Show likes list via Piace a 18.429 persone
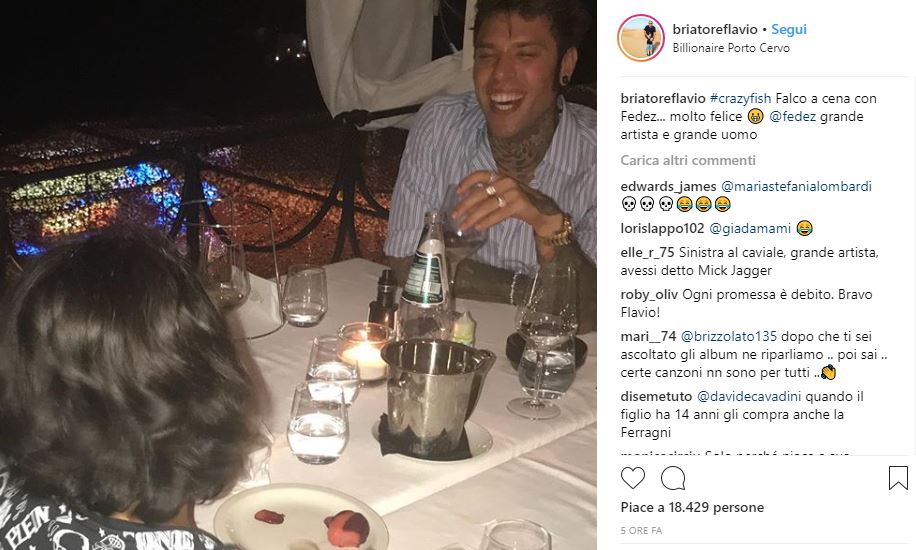 pos(692,508)
